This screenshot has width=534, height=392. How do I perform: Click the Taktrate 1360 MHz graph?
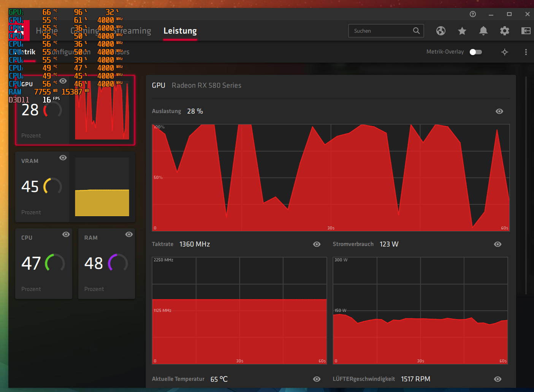coord(239,310)
